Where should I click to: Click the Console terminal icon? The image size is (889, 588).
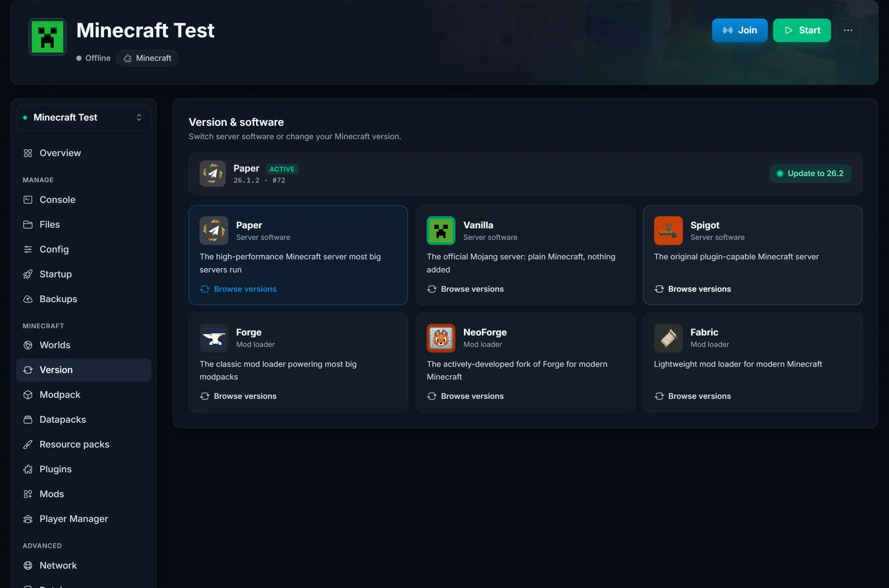(x=28, y=200)
